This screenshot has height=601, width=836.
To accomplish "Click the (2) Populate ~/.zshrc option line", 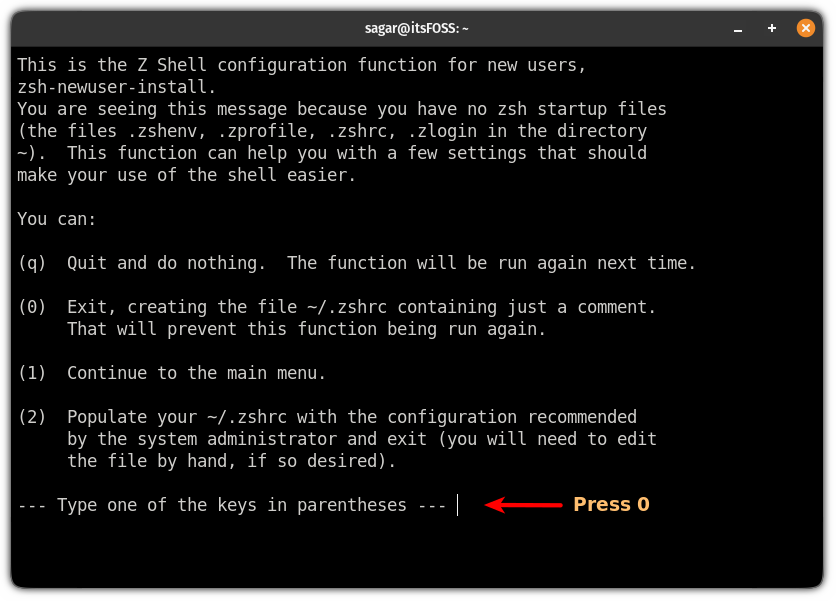I will [327, 417].
